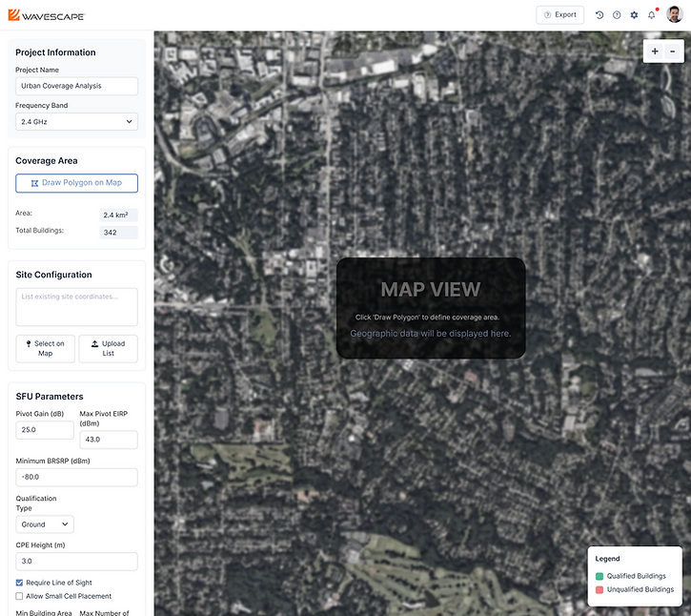Open the settings gear icon

[634, 15]
